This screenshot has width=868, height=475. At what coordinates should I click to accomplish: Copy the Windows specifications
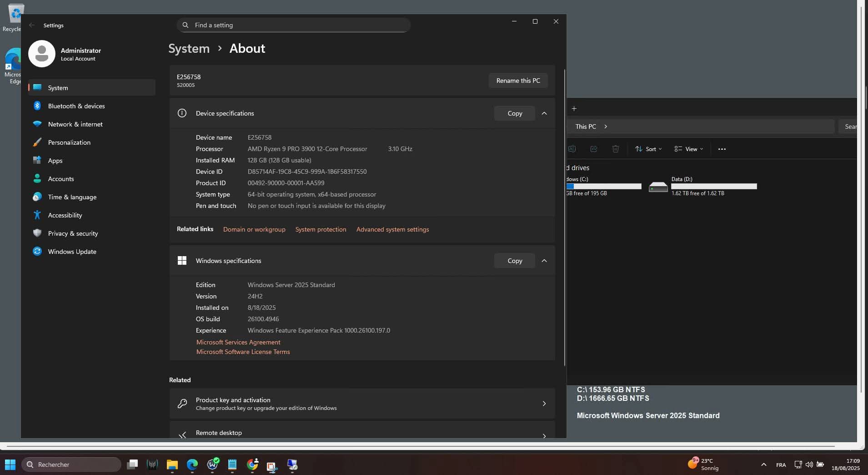[x=515, y=261]
